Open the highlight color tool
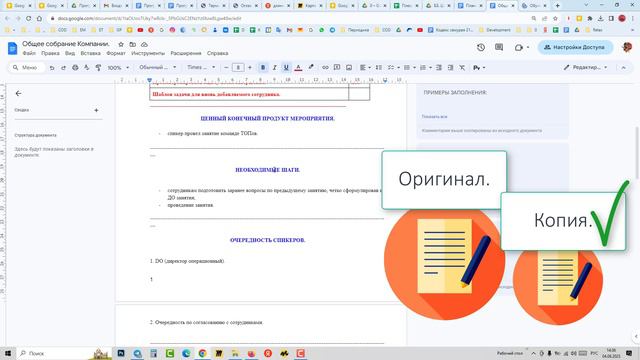 click(311, 68)
